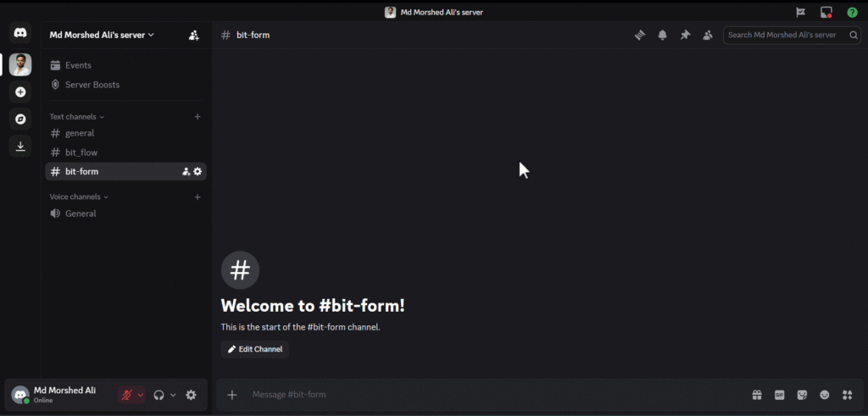Viewport: 868px width, 416px height.
Task: Open the bit_flow text channel
Action: [x=125, y=153]
